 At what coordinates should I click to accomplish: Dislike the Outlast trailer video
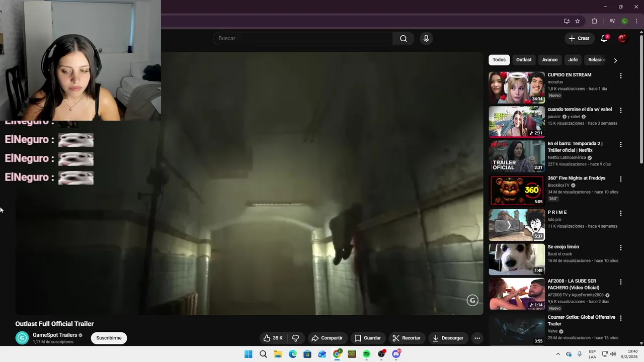point(296,338)
